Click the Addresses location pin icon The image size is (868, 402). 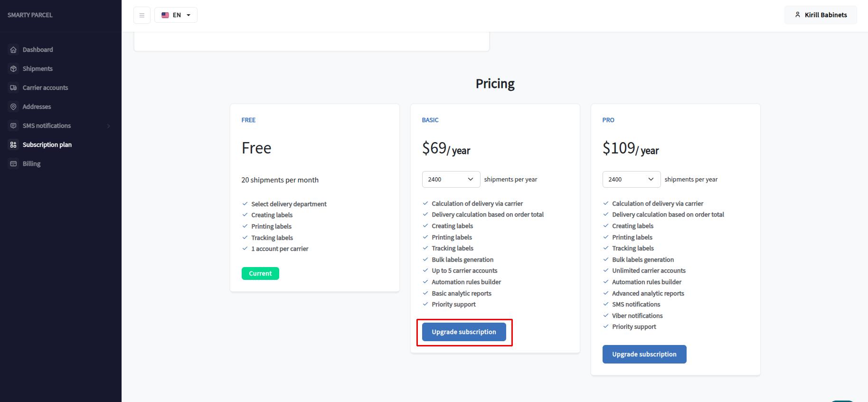click(x=13, y=107)
